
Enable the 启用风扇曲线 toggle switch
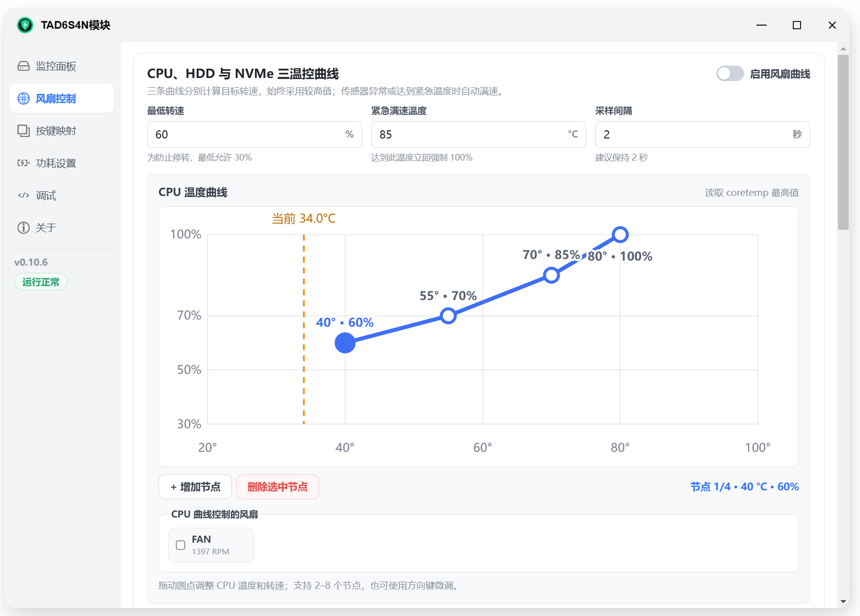click(730, 74)
